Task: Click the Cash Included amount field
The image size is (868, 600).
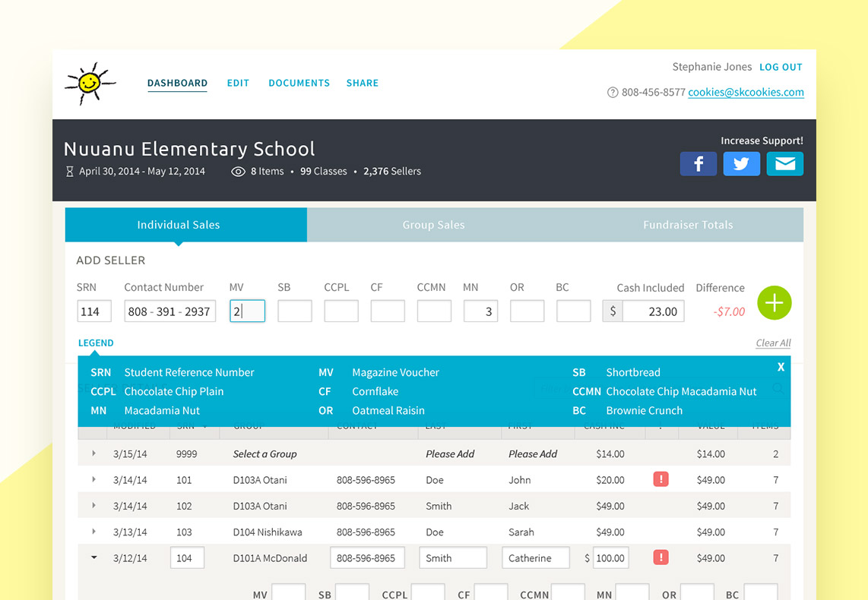Action: [x=653, y=311]
